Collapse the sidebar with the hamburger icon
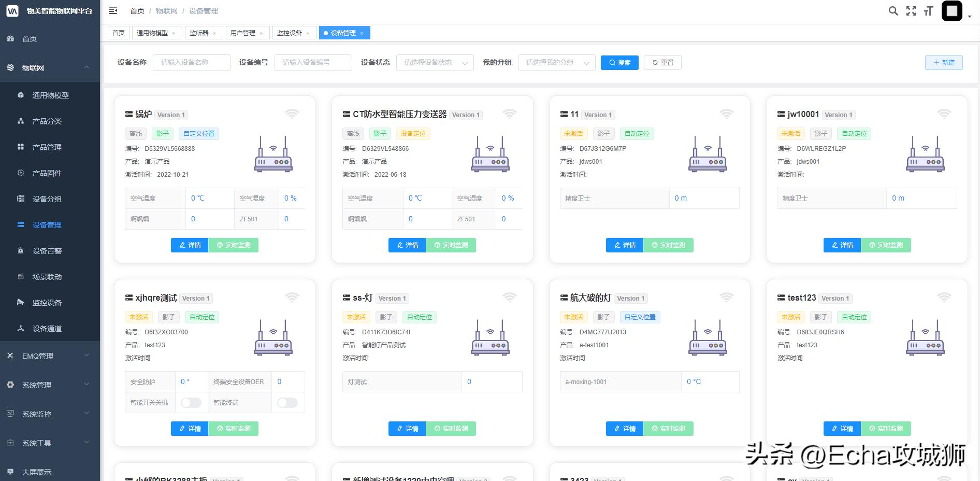This screenshot has height=481, width=980. 113,10
